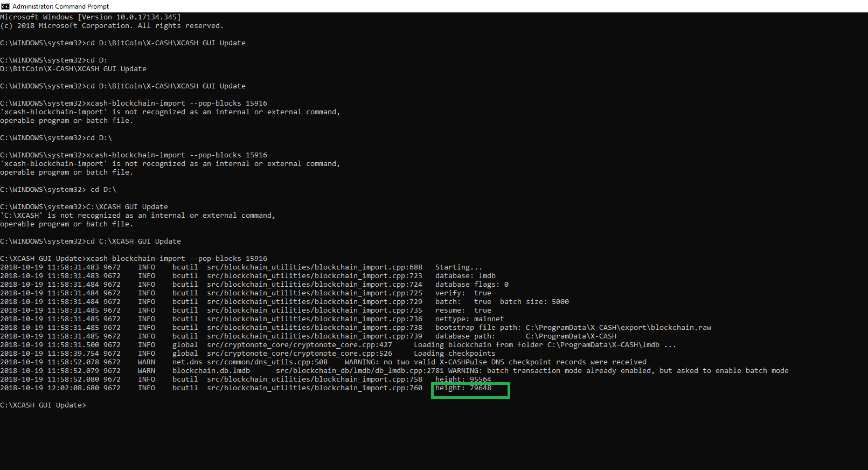
Task: Click the bootstrap file path 'blockchain.raw' line
Action: [x=573, y=328]
